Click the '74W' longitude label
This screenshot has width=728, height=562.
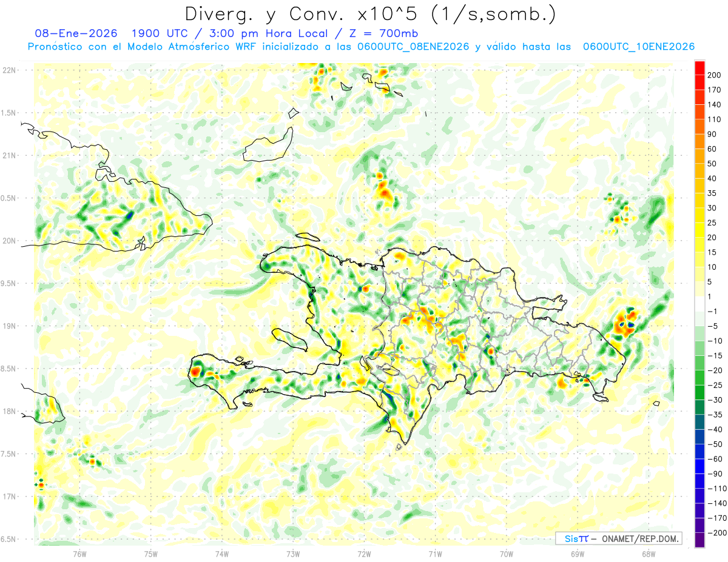(x=222, y=554)
